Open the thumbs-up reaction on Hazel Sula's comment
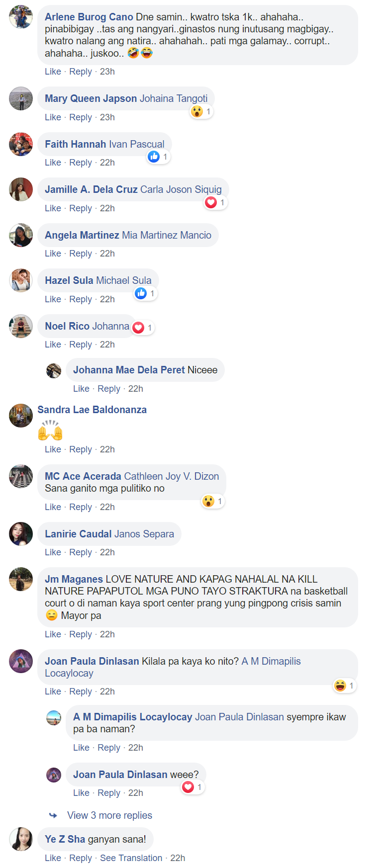381x868 pixels. 146,293
